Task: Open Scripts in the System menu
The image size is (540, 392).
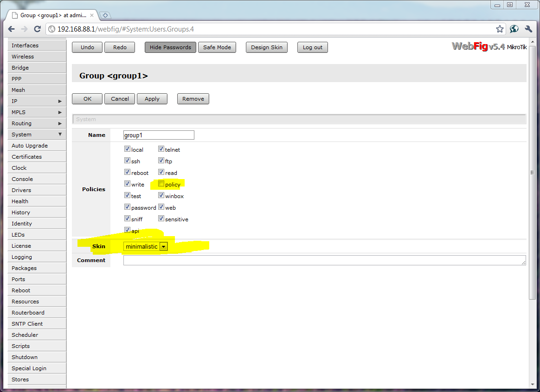Action: point(37,346)
